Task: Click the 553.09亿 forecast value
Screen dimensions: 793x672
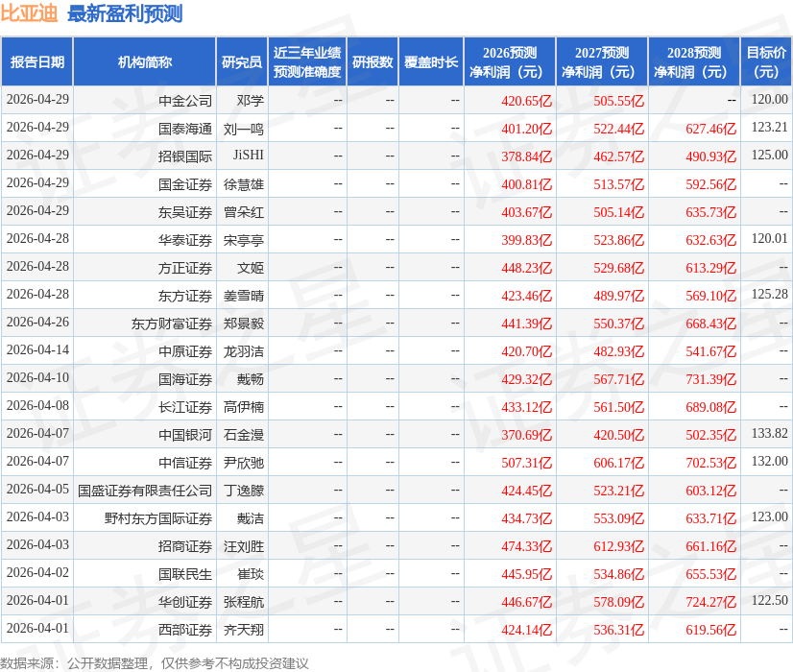Action: point(618,517)
